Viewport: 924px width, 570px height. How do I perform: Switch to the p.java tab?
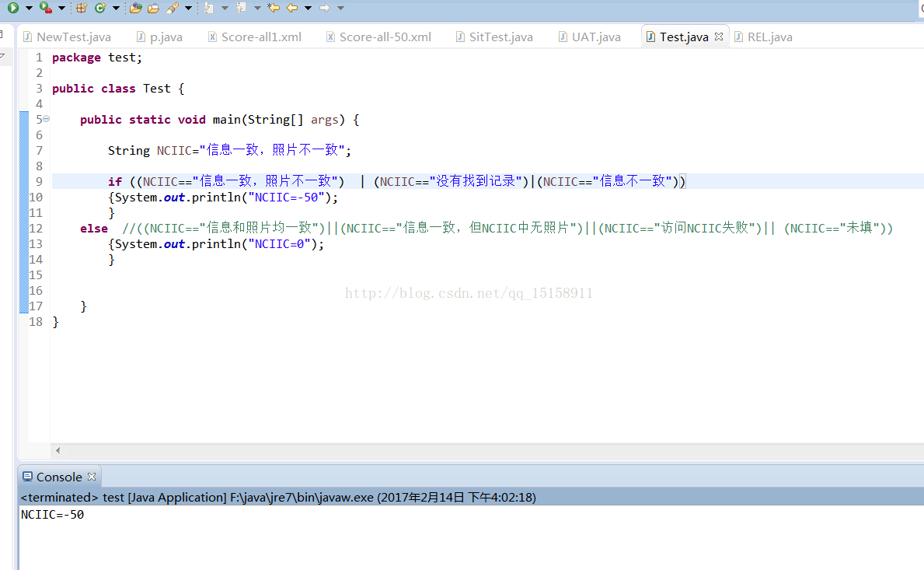point(159,37)
